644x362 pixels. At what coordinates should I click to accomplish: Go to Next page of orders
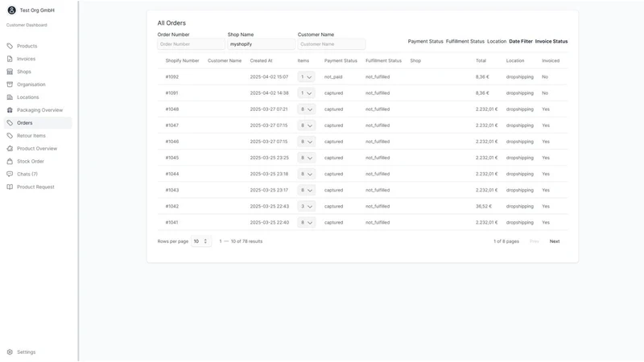click(x=555, y=241)
